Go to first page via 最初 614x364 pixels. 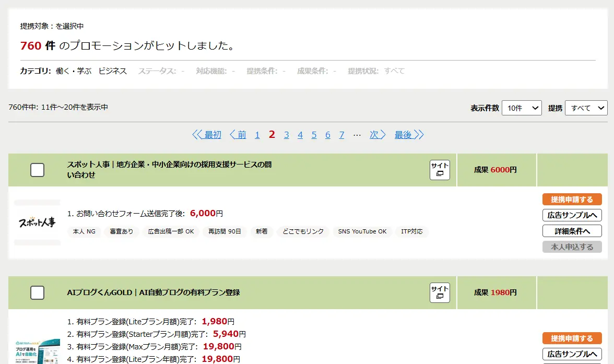click(207, 135)
